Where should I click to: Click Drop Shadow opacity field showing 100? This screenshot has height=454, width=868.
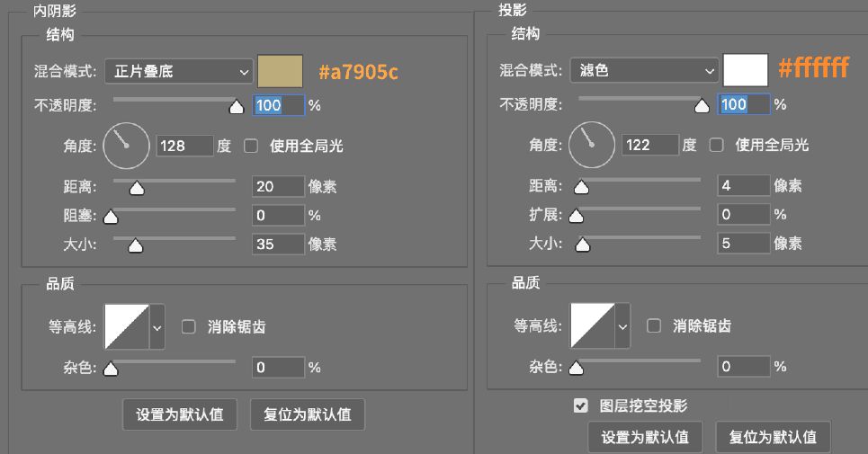[x=744, y=104]
